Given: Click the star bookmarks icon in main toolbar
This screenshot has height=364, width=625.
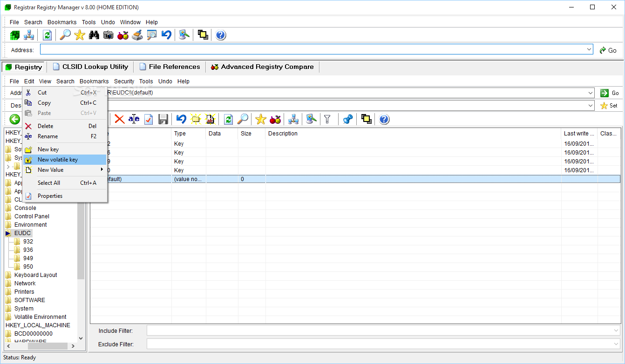Looking at the screenshot, I should coord(80,35).
